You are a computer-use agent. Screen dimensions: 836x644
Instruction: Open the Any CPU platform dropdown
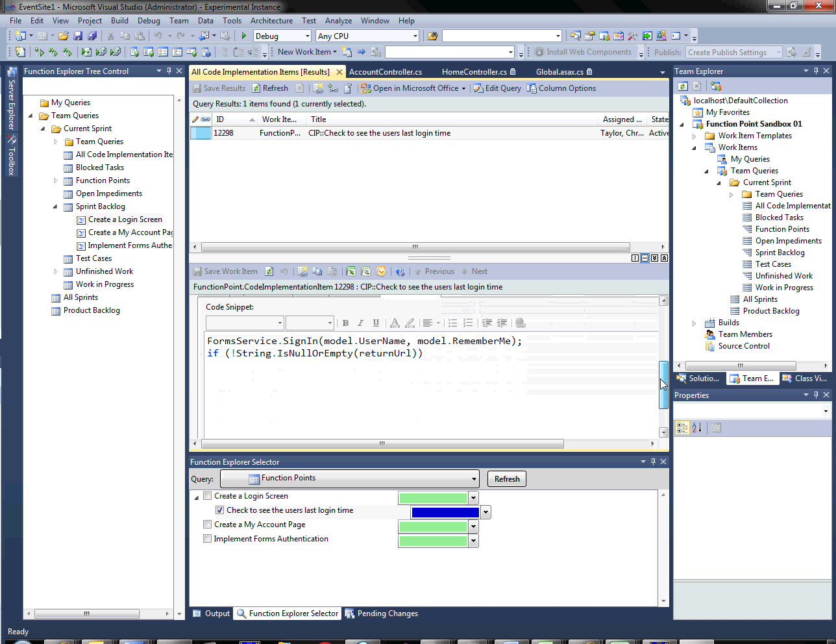(x=367, y=36)
